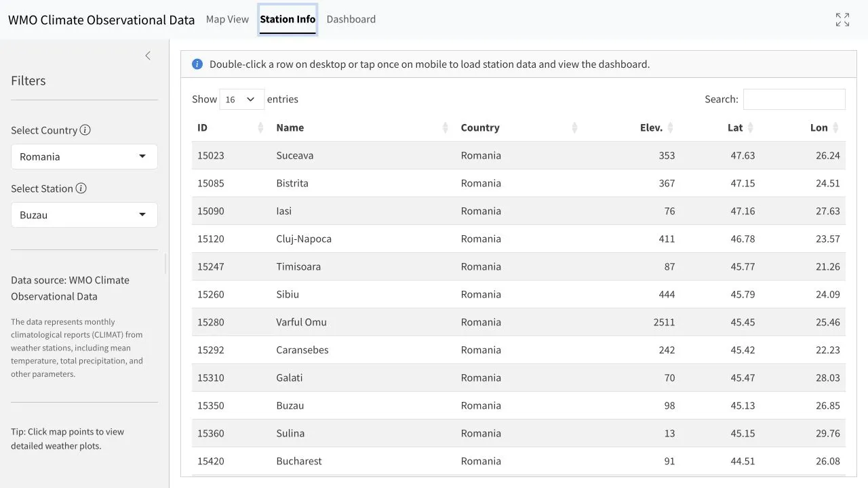Screen dimensions: 868x488
Task: Click the sidebar resize handle
Action: click(x=165, y=264)
